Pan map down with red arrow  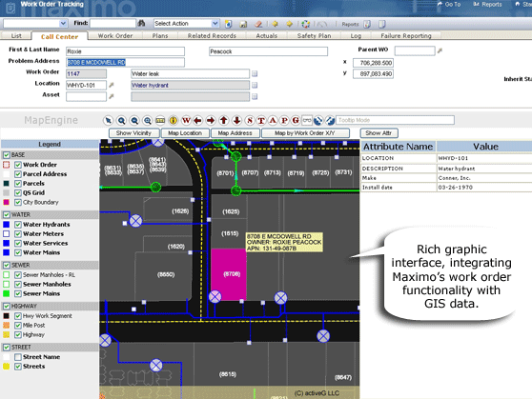[x=236, y=120]
